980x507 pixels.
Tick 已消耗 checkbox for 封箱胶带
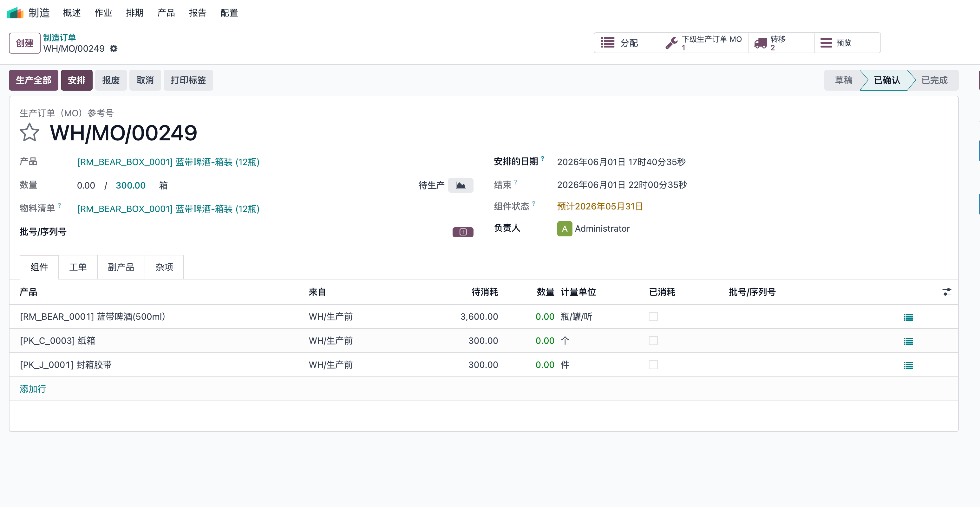pyautogui.click(x=653, y=365)
